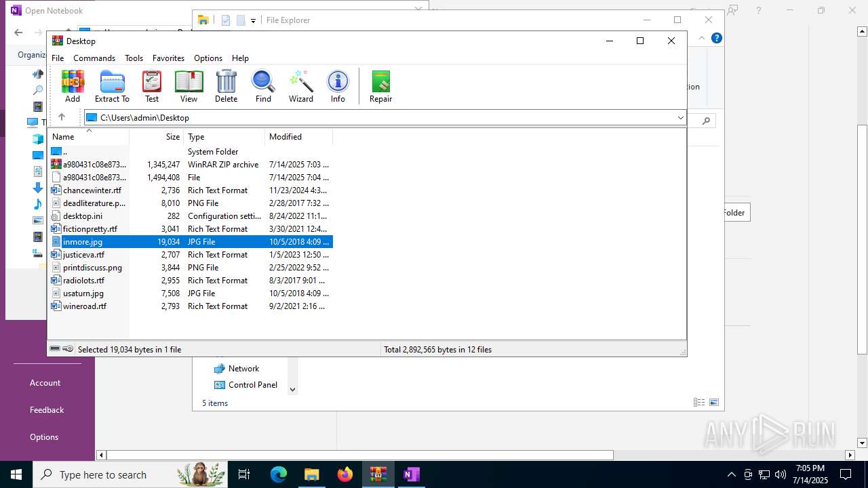Click File Explorer help question icon
This screenshot has width=868, height=488.
tap(717, 38)
